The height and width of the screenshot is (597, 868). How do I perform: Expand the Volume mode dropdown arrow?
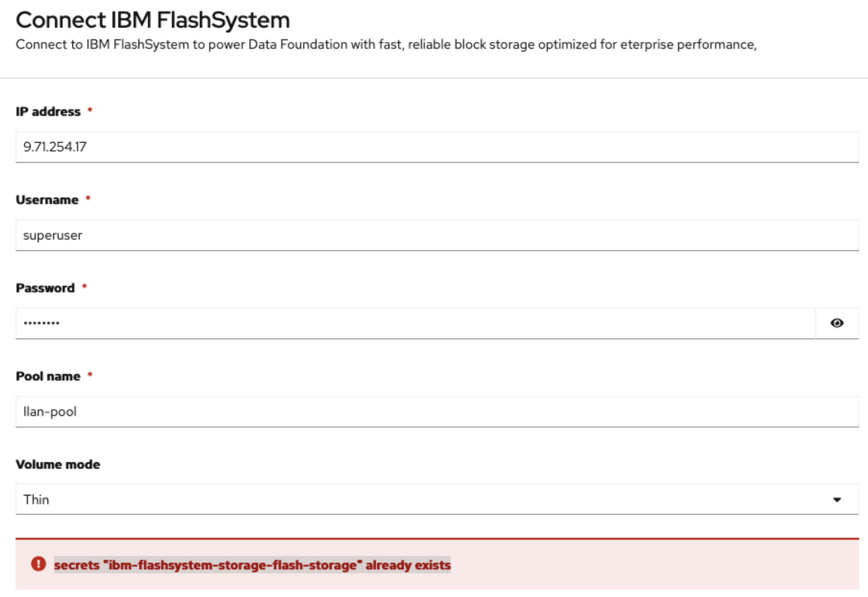[837, 500]
